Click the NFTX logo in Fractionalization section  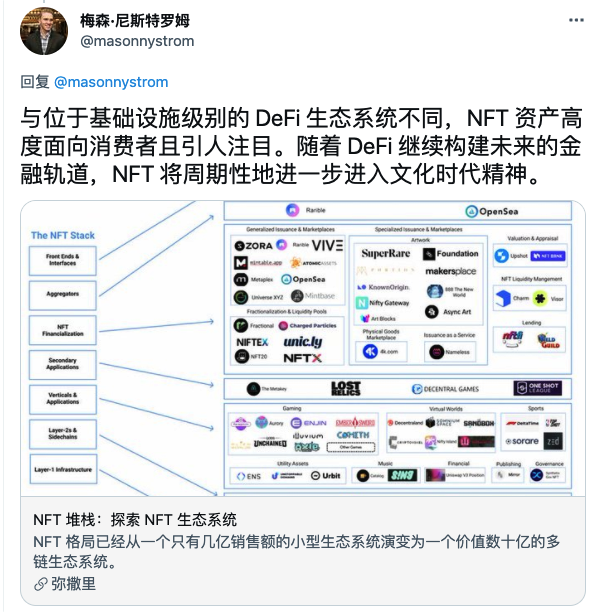coord(303,358)
